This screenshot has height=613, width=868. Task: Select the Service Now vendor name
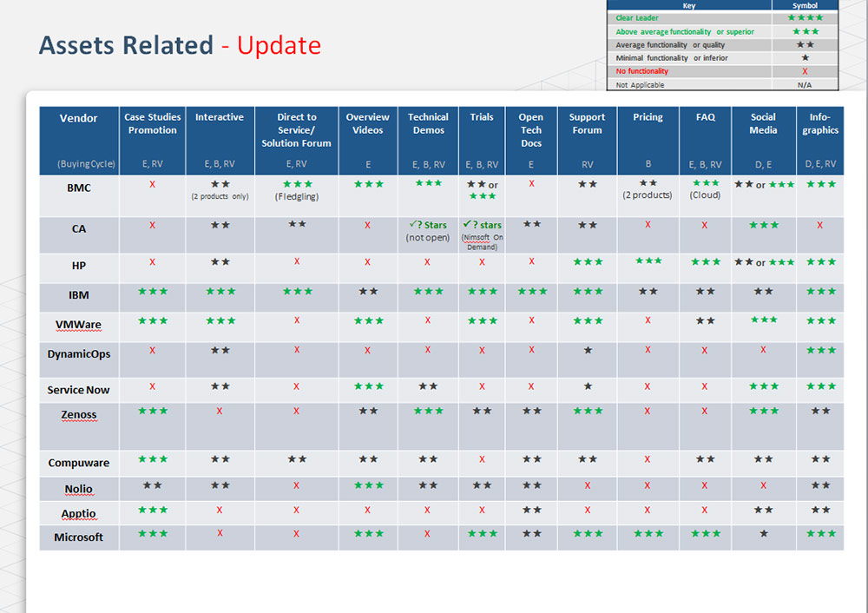tap(79, 390)
